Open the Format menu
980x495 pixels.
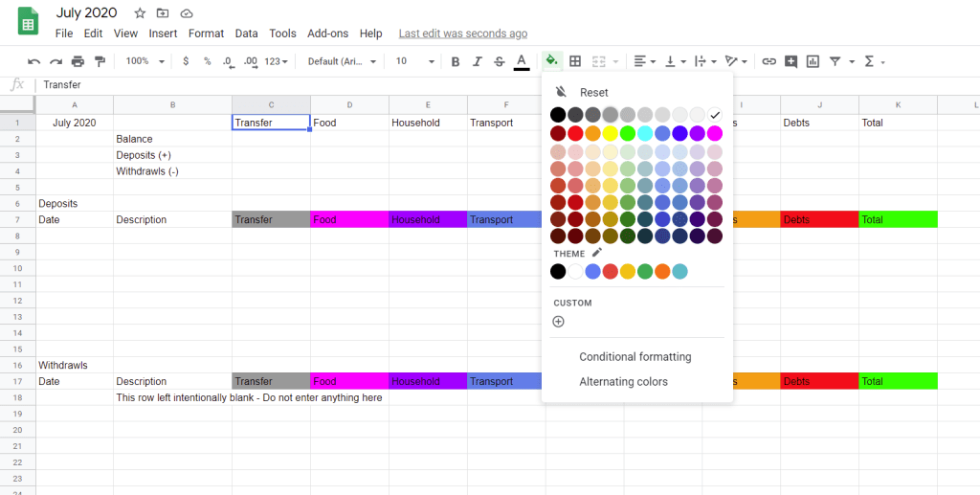[x=206, y=34]
